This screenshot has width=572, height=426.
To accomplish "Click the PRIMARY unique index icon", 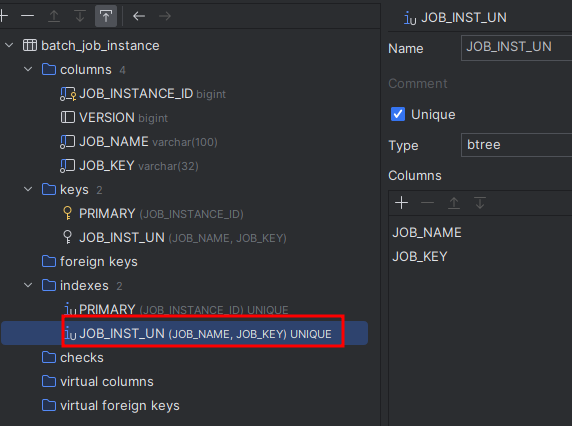I will click(70, 309).
